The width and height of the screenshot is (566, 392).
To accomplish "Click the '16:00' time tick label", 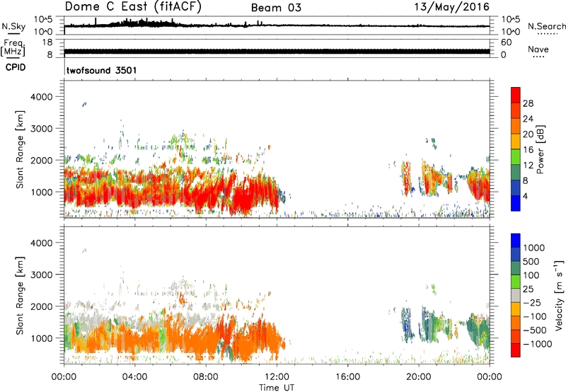I will pyautogui.click(x=347, y=377).
